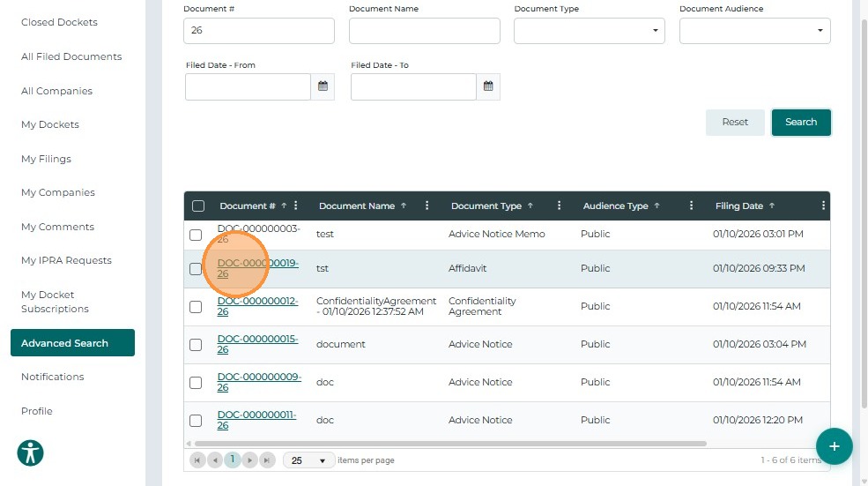Sort by Document Name column header

coord(357,206)
